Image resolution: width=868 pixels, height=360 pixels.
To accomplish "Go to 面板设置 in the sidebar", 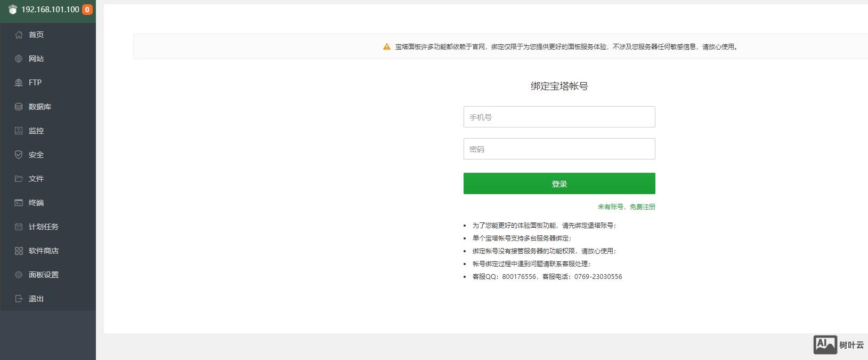I will 44,275.
